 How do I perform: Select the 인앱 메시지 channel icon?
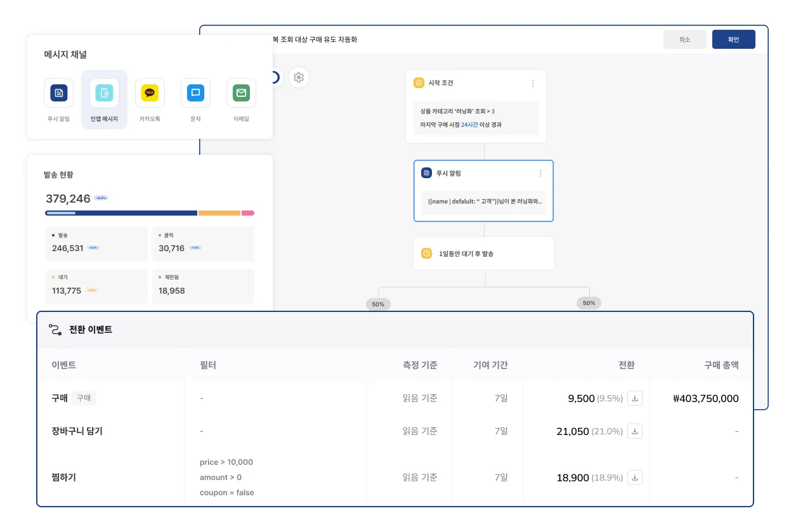click(x=105, y=93)
